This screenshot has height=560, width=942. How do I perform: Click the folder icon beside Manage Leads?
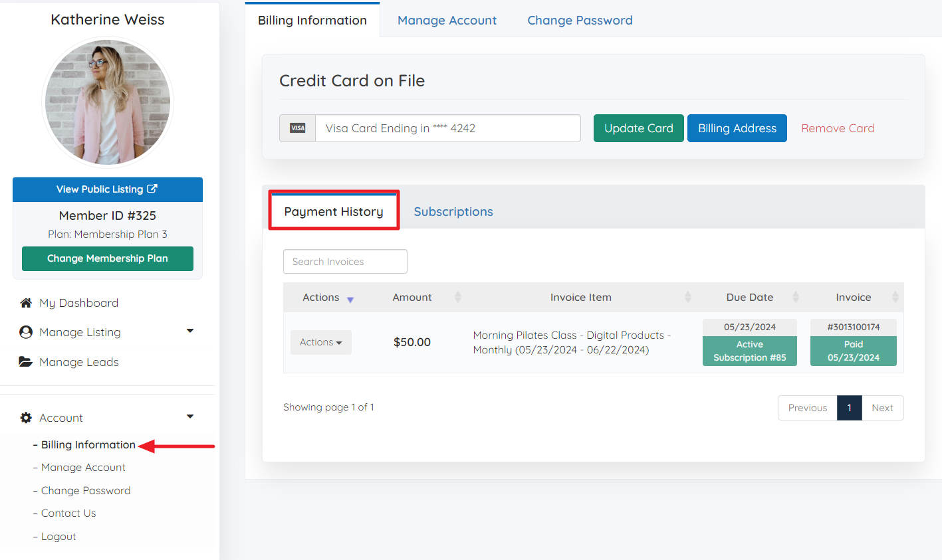pyautogui.click(x=26, y=362)
